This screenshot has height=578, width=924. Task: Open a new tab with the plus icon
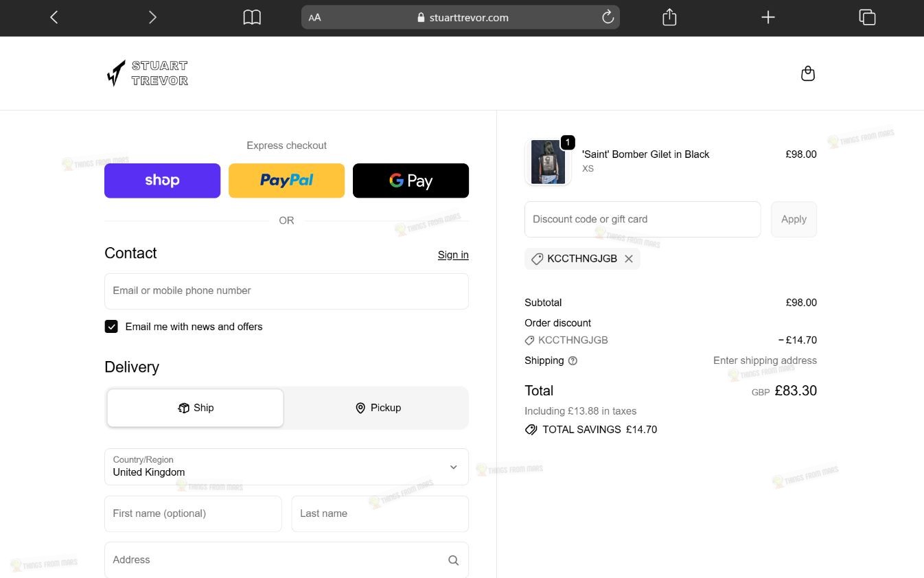pyautogui.click(x=768, y=18)
